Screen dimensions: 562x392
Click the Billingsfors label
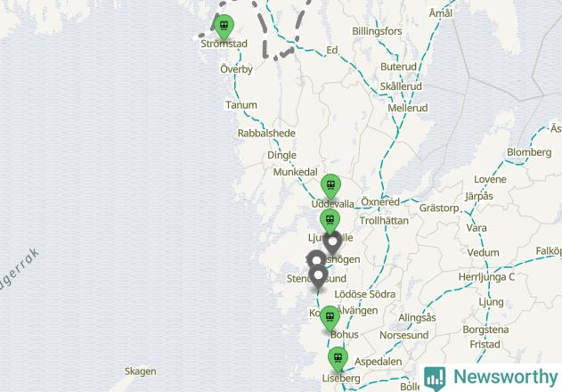click(377, 31)
